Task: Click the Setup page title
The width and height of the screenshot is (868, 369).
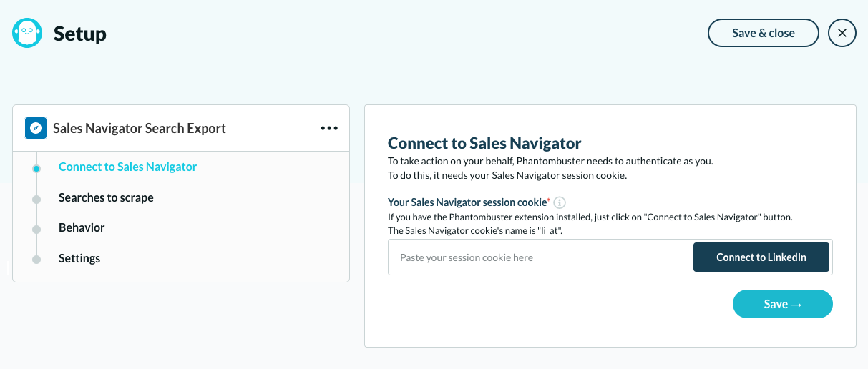Action: (80, 34)
